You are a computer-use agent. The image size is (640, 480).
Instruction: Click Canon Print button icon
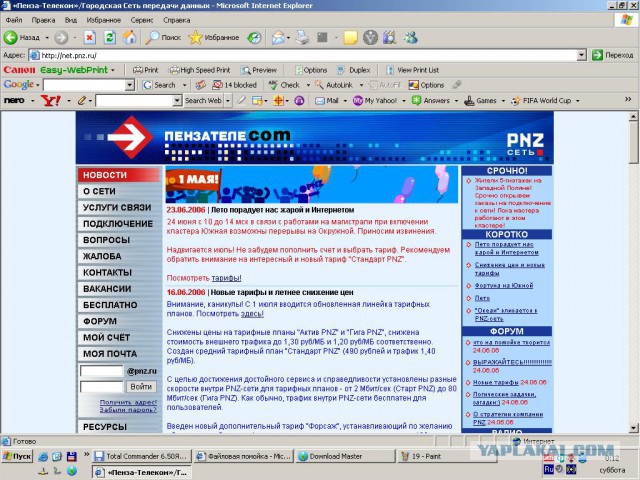pyautogui.click(x=138, y=70)
